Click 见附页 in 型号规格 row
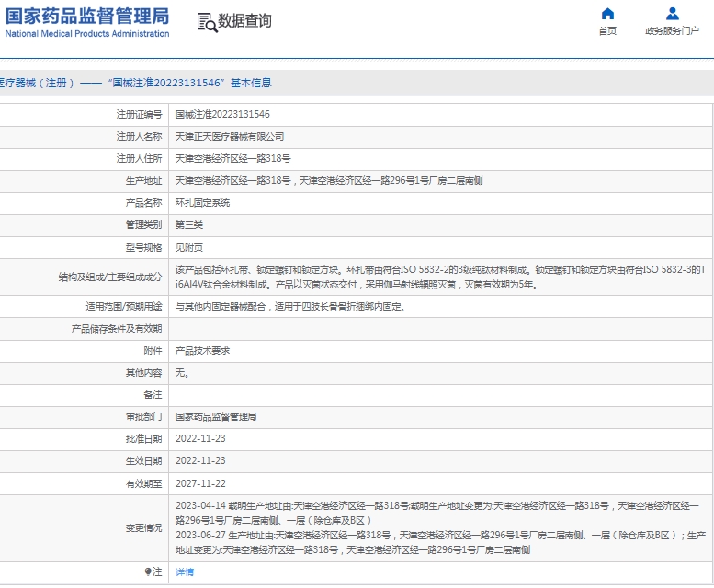 tap(189, 247)
